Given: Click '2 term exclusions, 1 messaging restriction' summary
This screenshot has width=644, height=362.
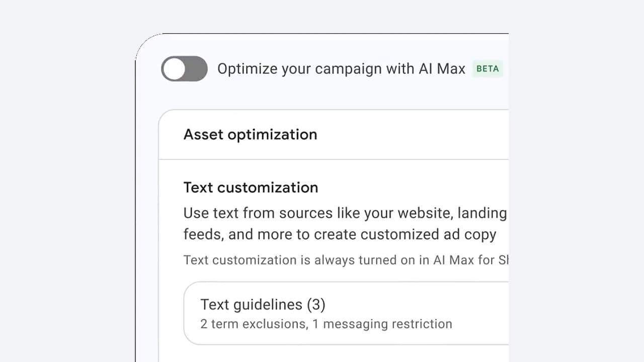Looking at the screenshot, I should 326,324.
